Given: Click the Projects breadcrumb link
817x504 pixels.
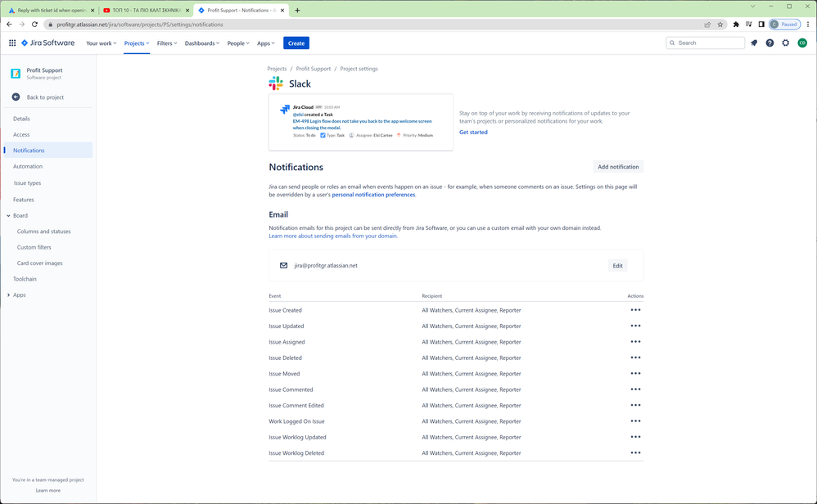Looking at the screenshot, I should 277,69.
